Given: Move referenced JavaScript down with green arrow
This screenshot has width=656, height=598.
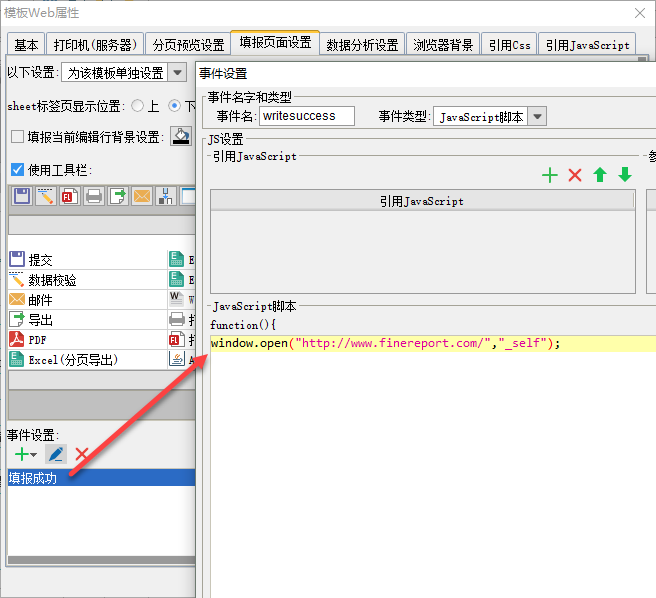Looking at the screenshot, I should tap(625, 175).
